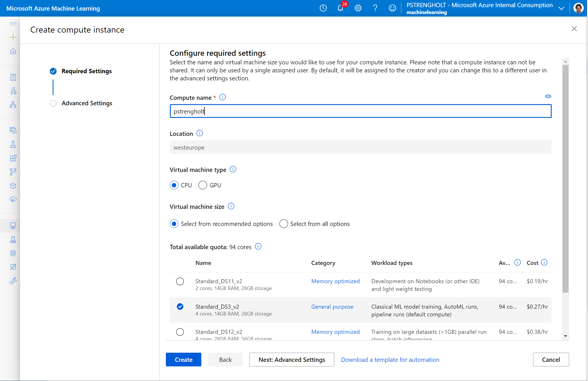Open Home from left sidebar
Image resolution: width=588 pixels, height=381 pixels.
point(13,51)
